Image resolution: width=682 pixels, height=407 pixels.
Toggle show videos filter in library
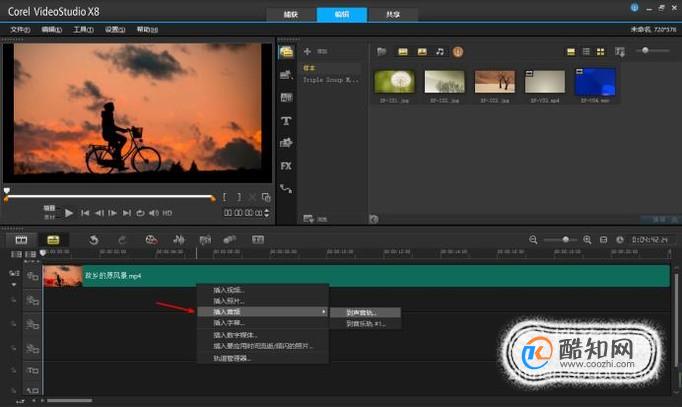pyautogui.click(x=403, y=52)
